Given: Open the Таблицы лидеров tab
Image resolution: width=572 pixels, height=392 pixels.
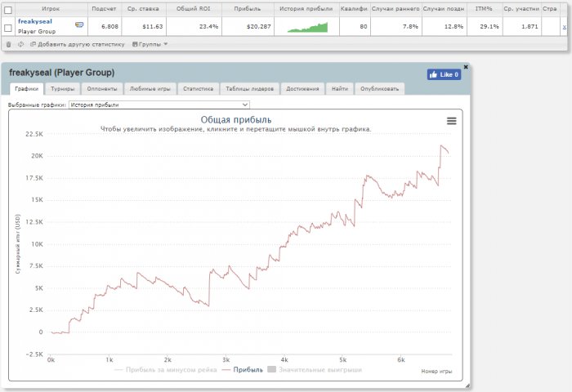Looking at the screenshot, I should click(249, 89).
